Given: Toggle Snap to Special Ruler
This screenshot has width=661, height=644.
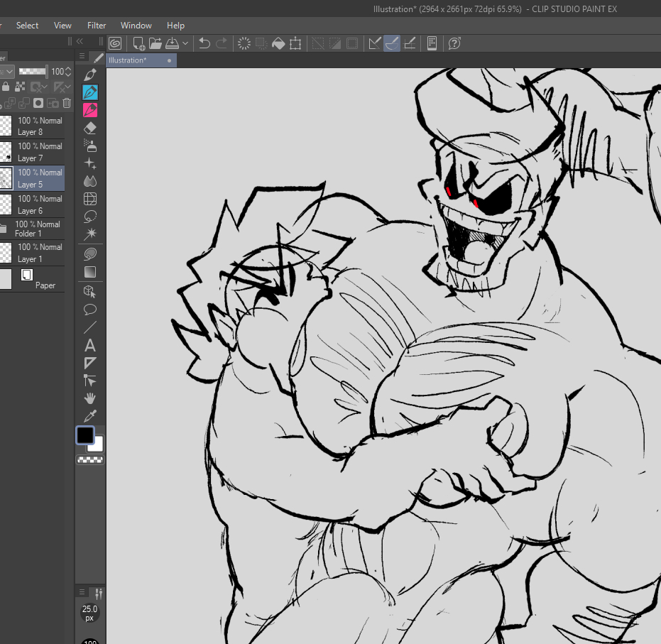Looking at the screenshot, I should coord(392,43).
